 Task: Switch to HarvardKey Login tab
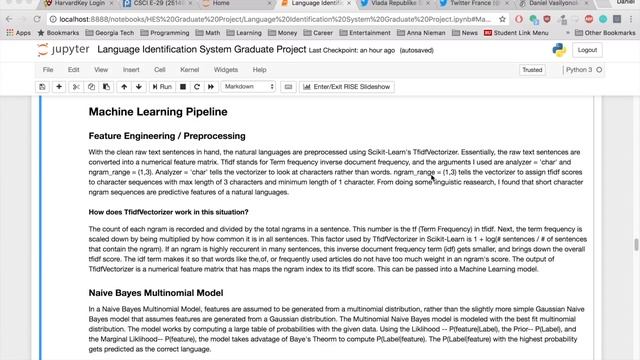(79, 3)
